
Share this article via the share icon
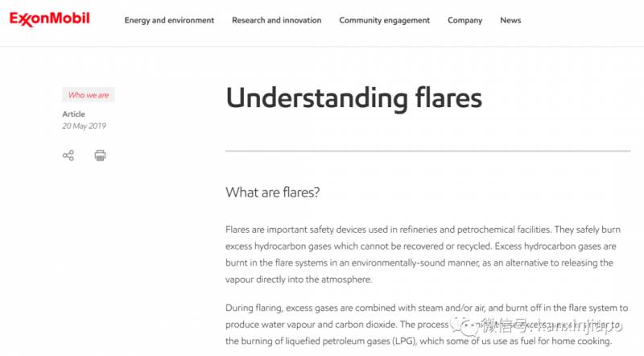tap(68, 155)
